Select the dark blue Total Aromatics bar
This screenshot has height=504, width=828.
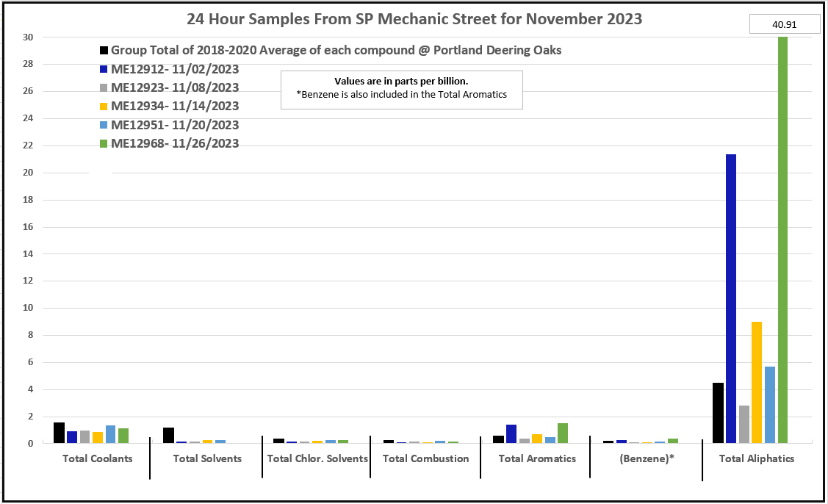click(x=511, y=434)
